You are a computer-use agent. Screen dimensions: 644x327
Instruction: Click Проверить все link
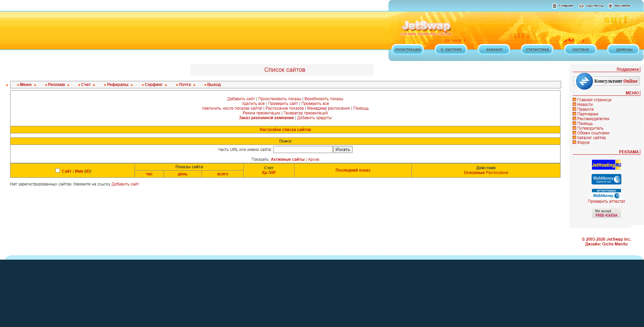(x=315, y=104)
